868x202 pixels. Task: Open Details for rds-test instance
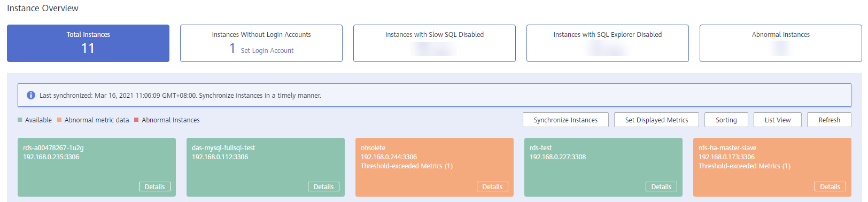point(661,187)
